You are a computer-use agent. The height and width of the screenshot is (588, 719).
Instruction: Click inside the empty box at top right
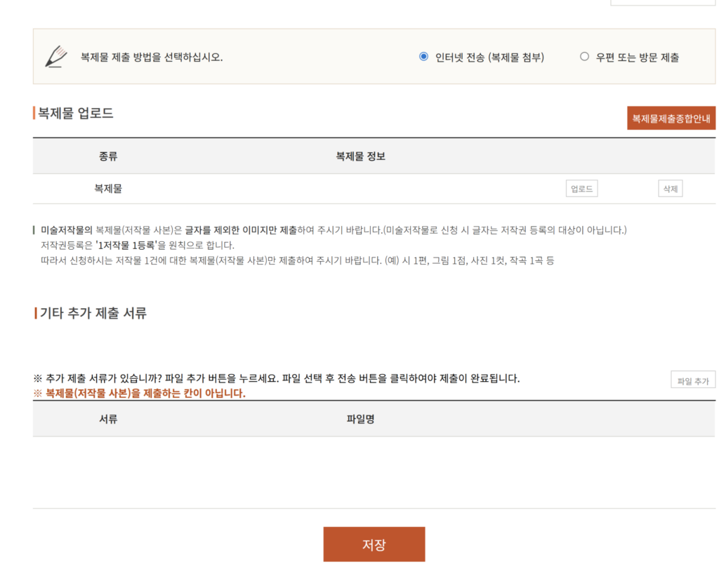[x=663, y=2]
